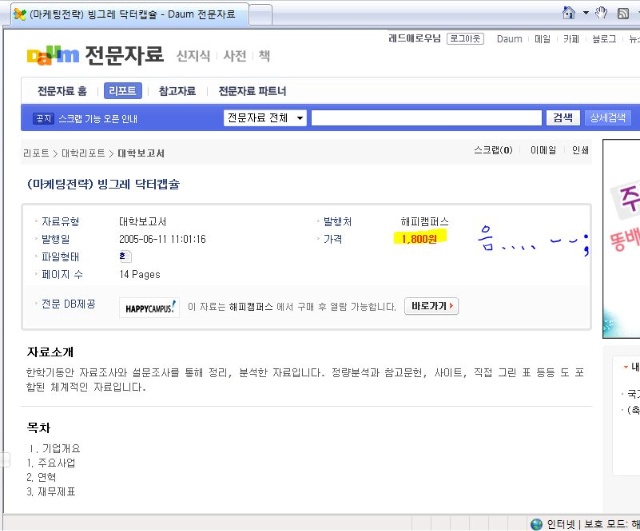640x531 pixels.
Task: Click the hand-shaped toolbar icon
Action: (601, 13)
